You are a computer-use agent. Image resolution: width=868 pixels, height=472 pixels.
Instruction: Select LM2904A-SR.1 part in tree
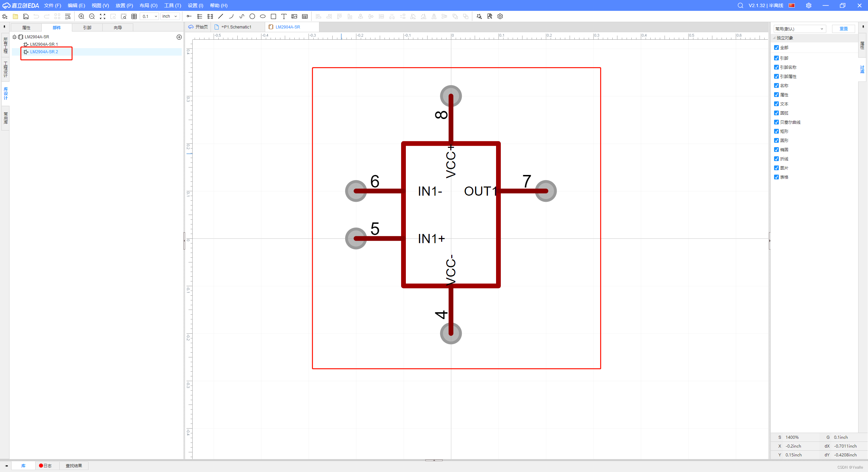coord(44,44)
